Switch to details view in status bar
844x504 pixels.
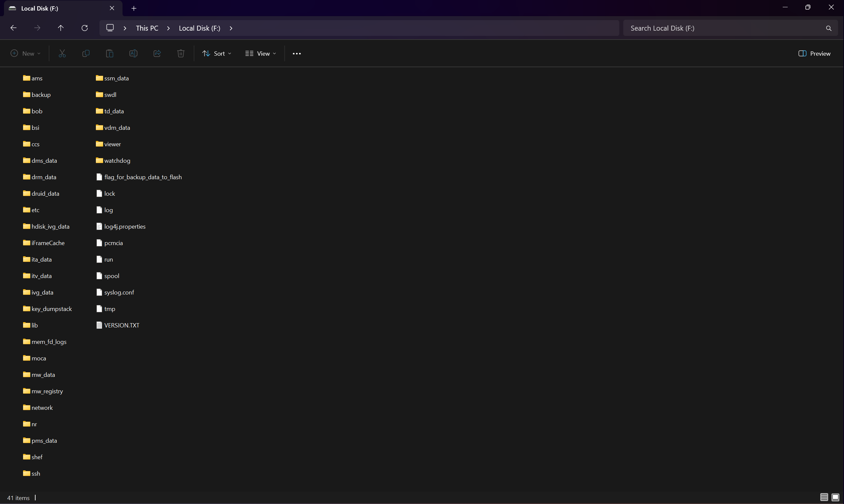tap(824, 497)
